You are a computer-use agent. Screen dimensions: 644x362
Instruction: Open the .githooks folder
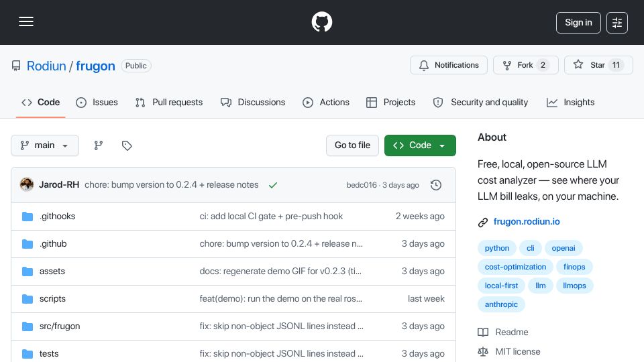58,217
